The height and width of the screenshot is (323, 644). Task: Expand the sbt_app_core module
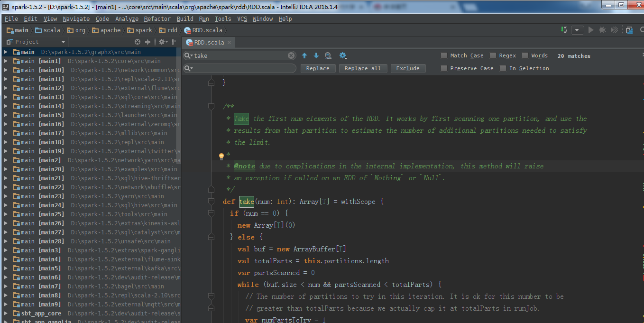(5, 313)
